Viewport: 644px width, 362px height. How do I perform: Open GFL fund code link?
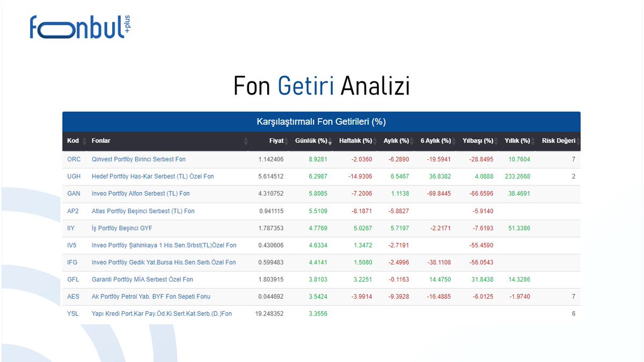tap(74, 279)
